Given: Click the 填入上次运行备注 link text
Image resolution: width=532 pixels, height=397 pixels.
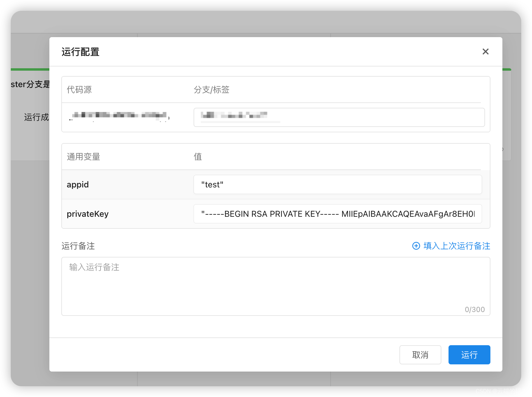Looking at the screenshot, I should (457, 246).
